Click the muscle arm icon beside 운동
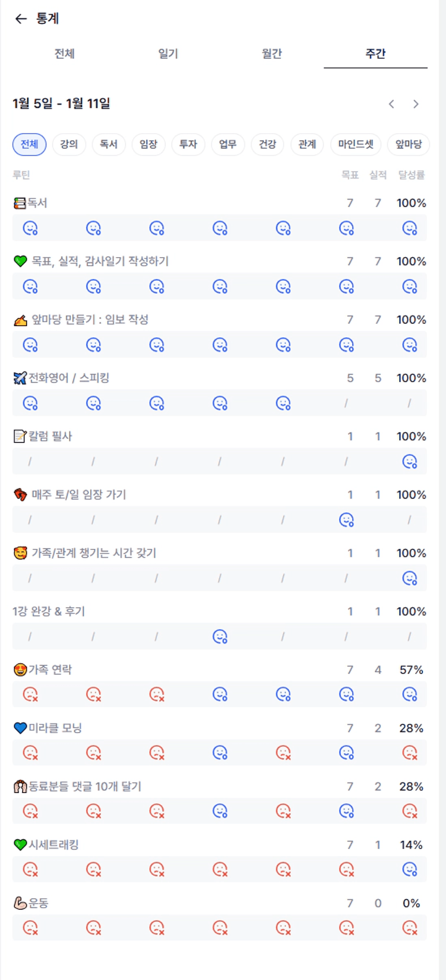 tap(19, 903)
